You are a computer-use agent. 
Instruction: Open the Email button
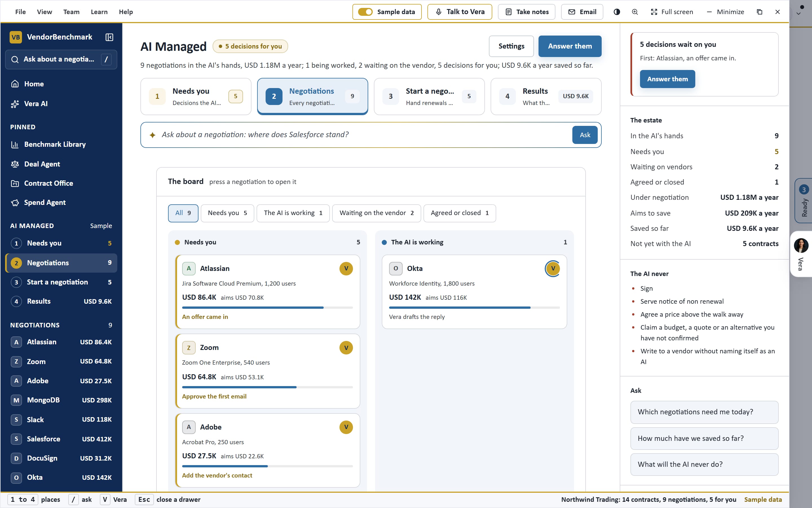(582, 12)
